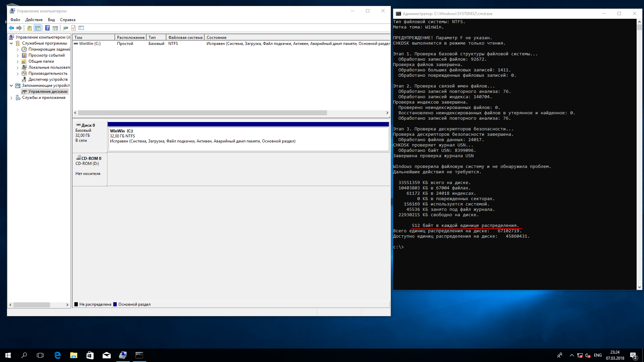Open the Действие menu
Image resolution: width=644 pixels, height=362 pixels.
point(34,20)
